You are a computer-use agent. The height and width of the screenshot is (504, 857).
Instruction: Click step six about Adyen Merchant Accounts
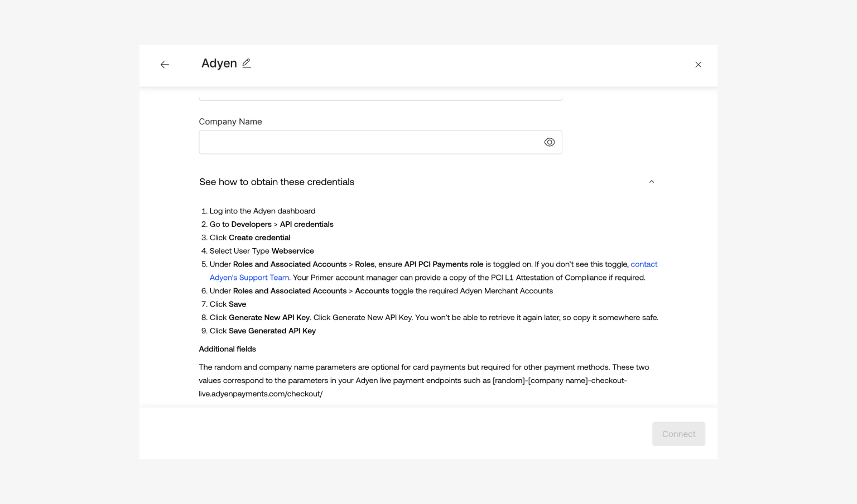[x=382, y=291]
